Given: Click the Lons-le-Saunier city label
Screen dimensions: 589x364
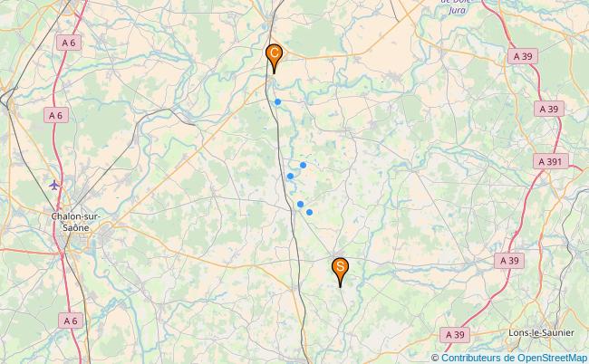Looking at the screenshot, I should point(541,333).
